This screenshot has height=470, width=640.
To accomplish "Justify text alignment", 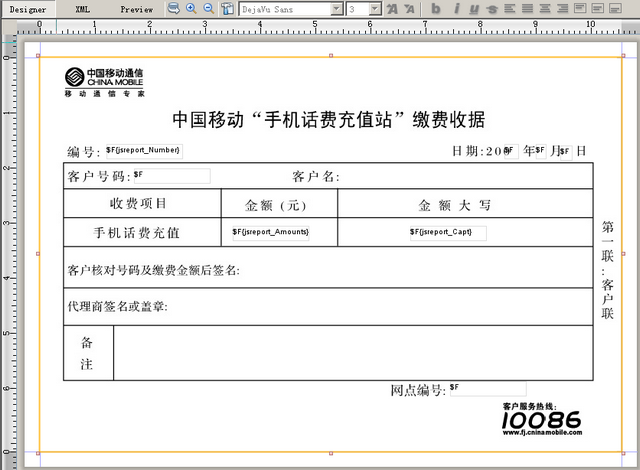I will tap(527, 8).
